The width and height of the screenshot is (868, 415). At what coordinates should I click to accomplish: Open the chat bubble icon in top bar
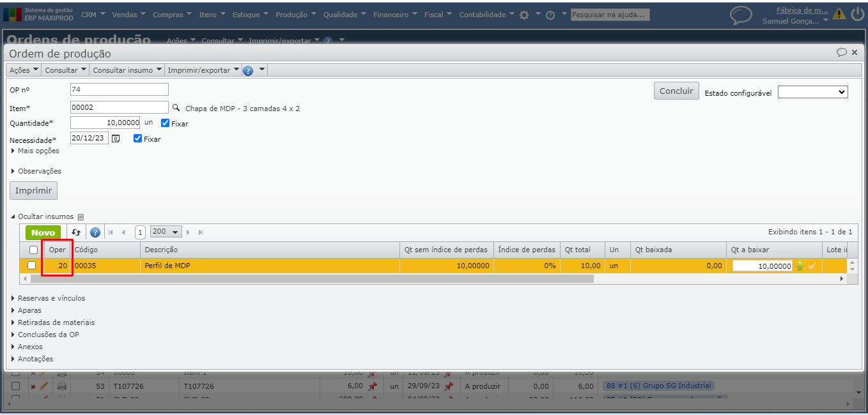(x=741, y=15)
